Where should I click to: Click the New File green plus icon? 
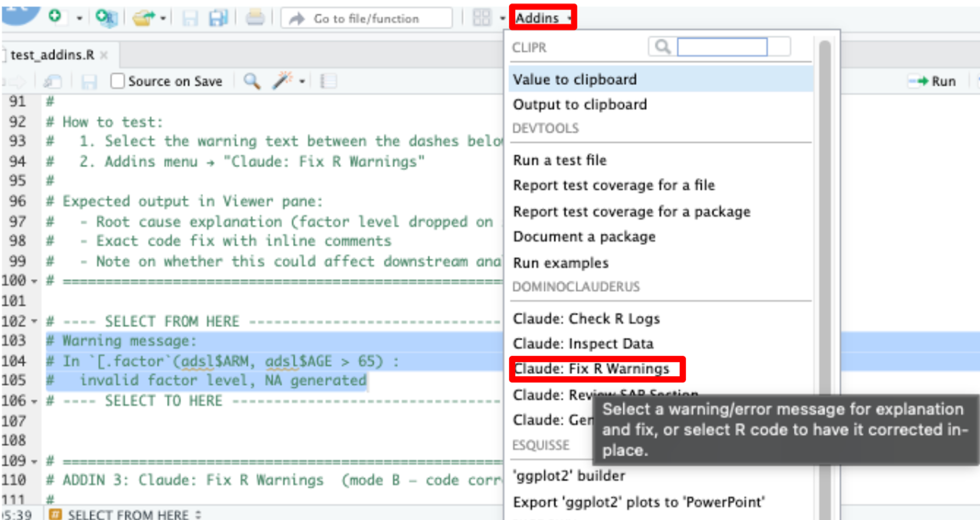(55, 16)
